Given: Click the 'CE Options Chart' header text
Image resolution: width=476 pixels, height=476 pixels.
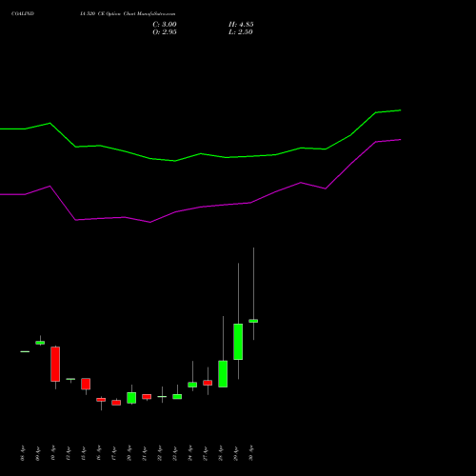Looking at the screenshot, I should pyautogui.click(x=116, y=14).
